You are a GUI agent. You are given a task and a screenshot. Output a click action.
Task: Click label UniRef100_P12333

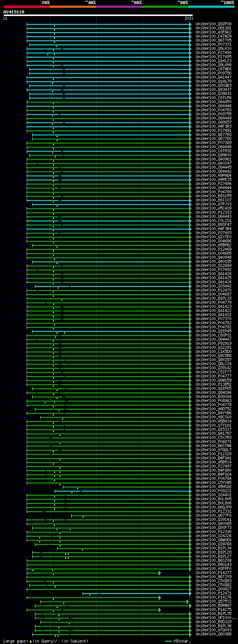click(x=213, y=212)
